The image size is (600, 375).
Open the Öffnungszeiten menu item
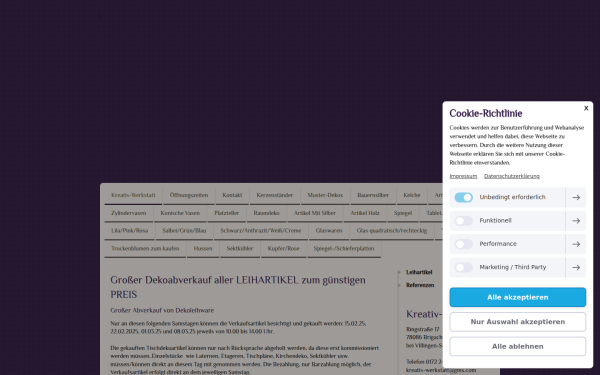189,195
